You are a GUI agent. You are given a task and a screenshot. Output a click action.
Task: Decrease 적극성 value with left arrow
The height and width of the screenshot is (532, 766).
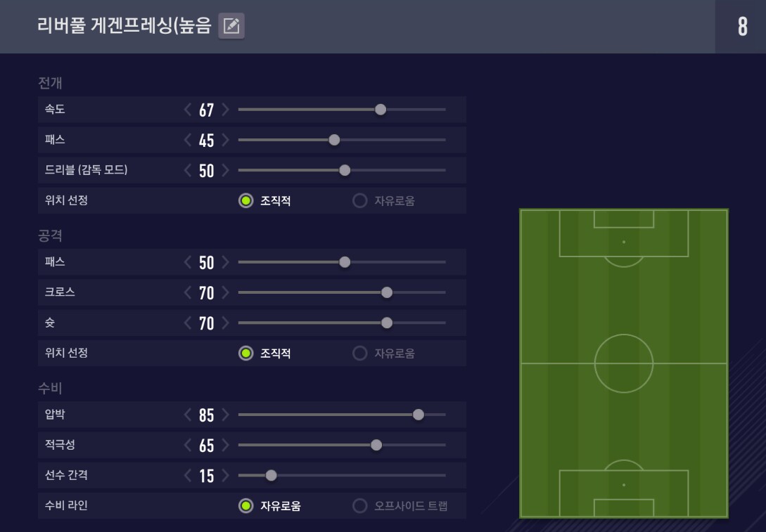pyautogui.click(x=188, y=445)
